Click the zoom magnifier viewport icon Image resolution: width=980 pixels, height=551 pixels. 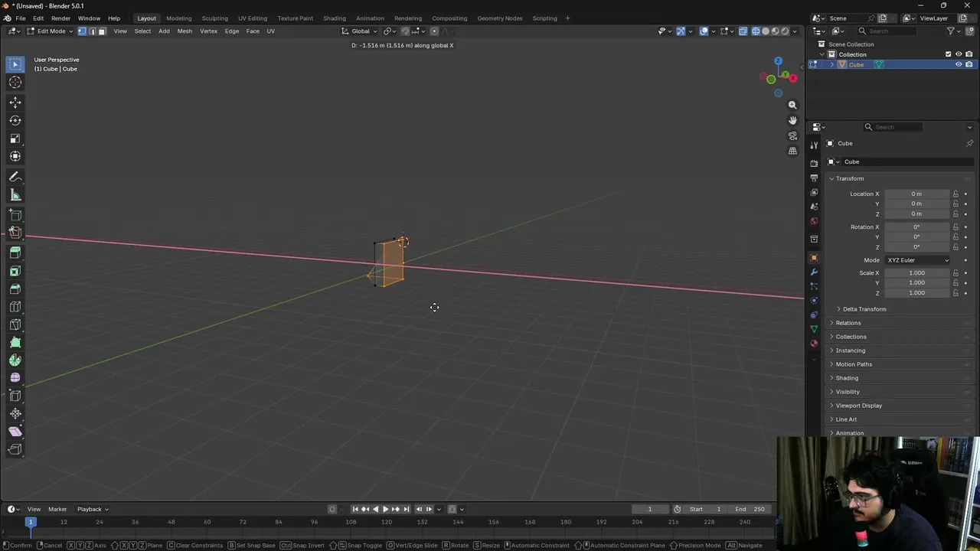click(x=792, y=105)
